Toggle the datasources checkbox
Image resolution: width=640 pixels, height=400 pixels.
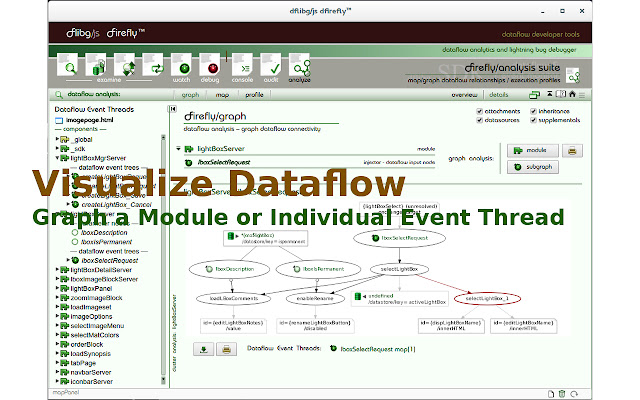point(480,120)
